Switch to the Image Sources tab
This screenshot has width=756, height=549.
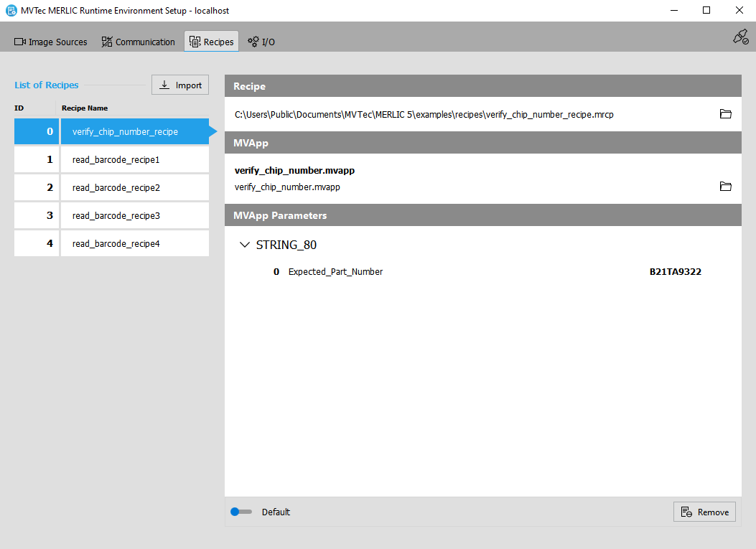(51, 42)
